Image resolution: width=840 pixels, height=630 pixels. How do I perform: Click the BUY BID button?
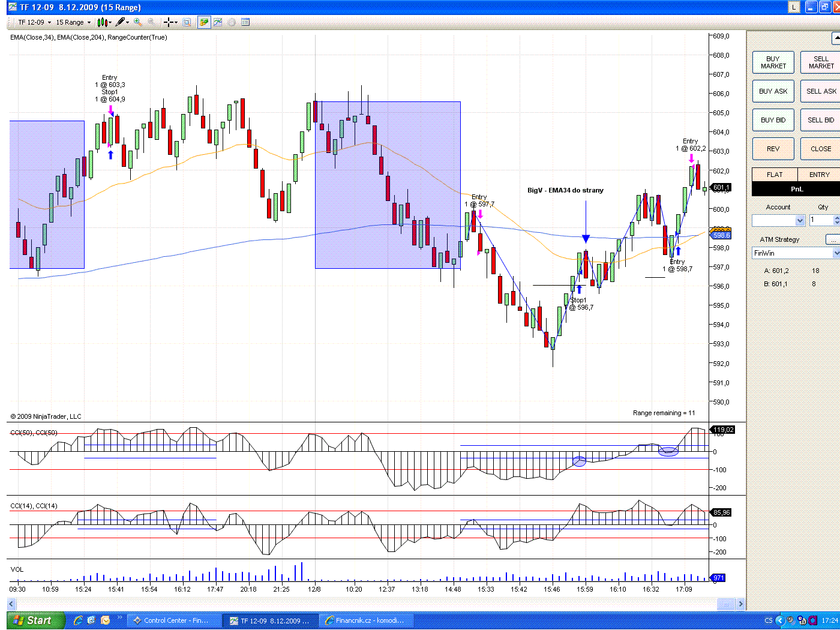[x=773, y=120]
